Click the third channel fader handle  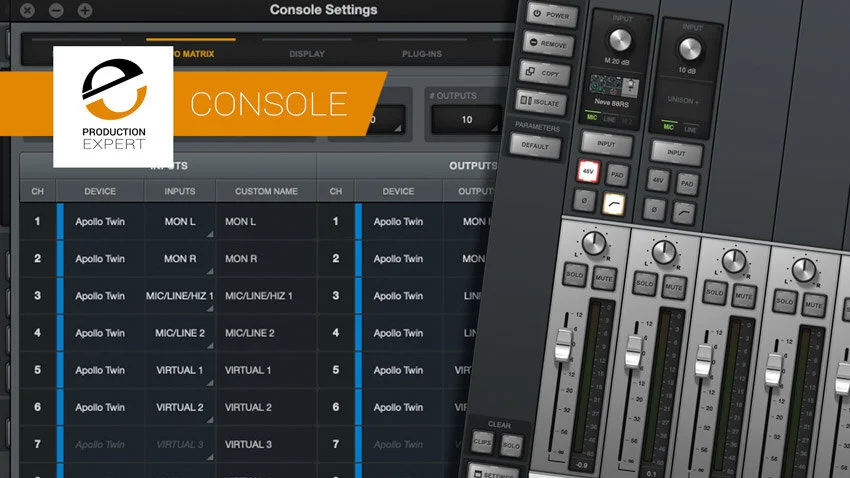pos(704,360)
